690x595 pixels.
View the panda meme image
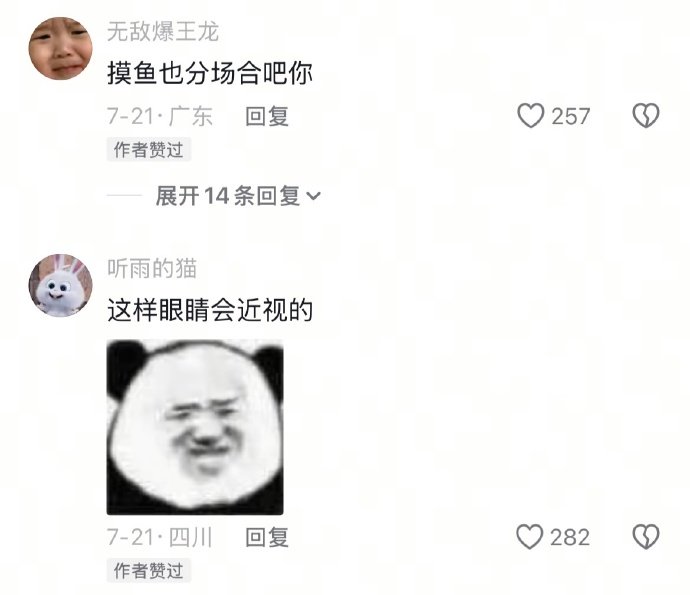click(195, 427)
